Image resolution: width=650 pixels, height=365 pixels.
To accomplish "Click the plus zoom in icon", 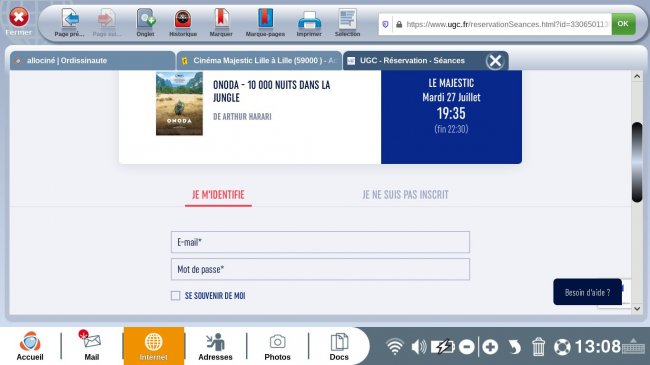I will pos(490,347).
